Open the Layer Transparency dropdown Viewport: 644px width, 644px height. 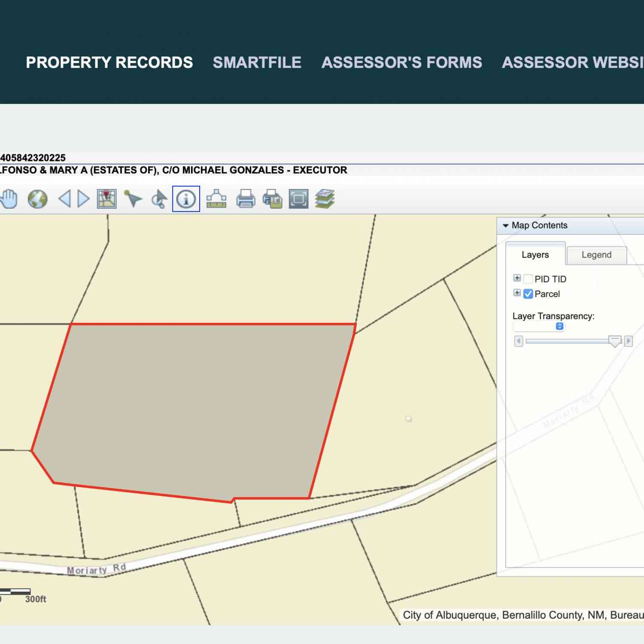(539, 326)
